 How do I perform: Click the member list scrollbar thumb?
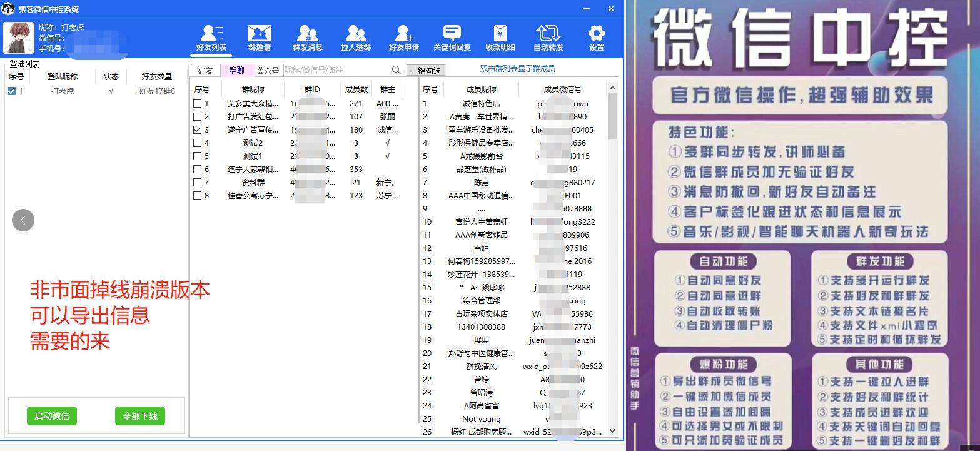tap(612, 116)
